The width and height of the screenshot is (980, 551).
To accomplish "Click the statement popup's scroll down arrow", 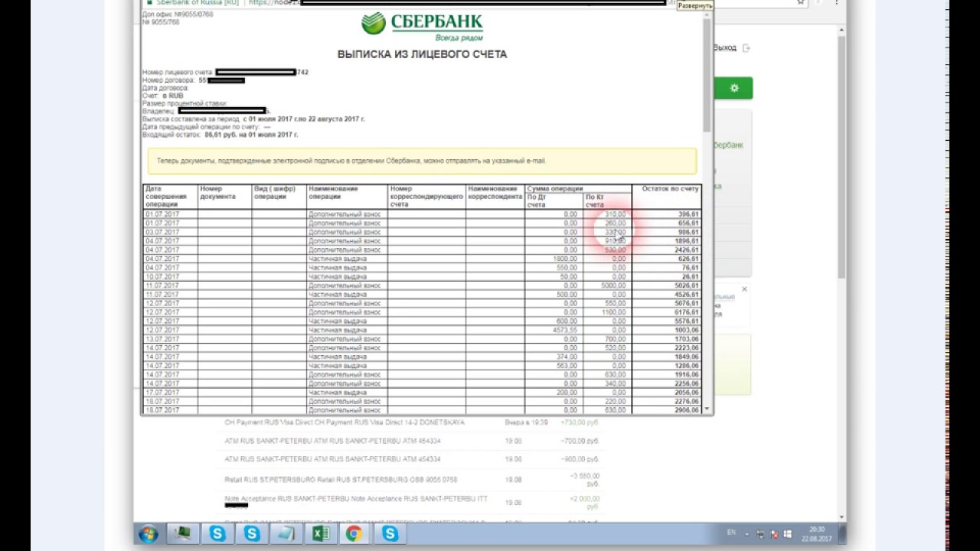I will [707, 409].
